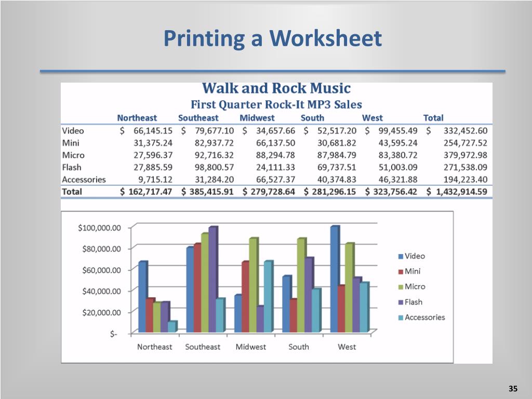Select the South column header in table
Viewport: 532px width, 399px height.
pos(312,118)
